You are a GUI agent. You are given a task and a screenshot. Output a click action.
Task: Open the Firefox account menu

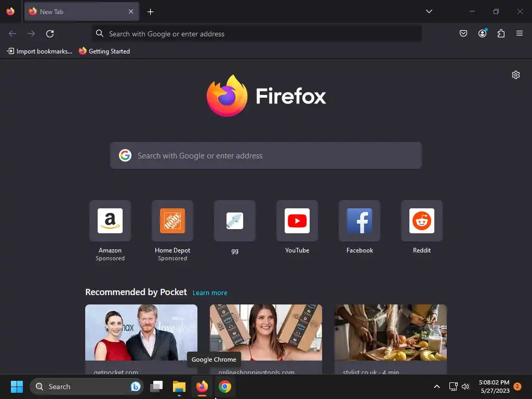point(482,33)
